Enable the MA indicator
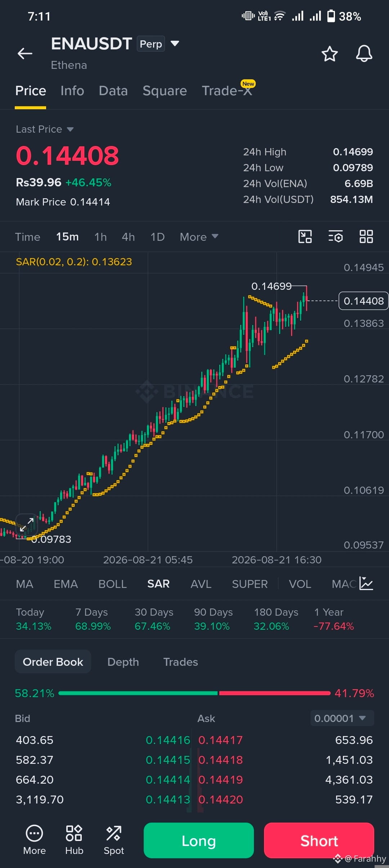The height and width of the screenshot is (868, 389). click(24, 584)
